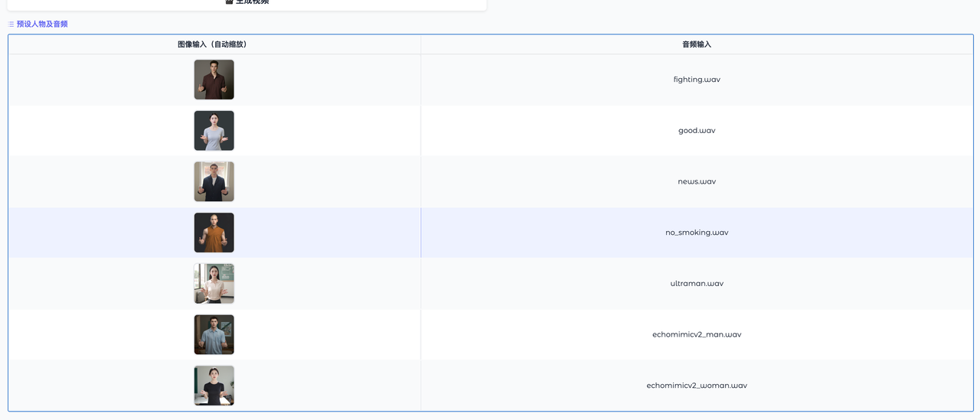Select the woman in pink blouse thumbnail

point(214,284)
